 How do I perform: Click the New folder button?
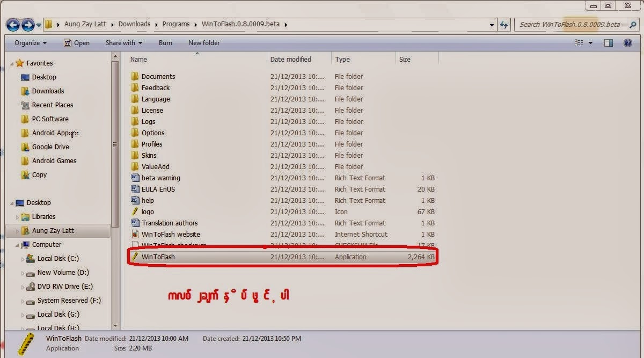(203, 43)
